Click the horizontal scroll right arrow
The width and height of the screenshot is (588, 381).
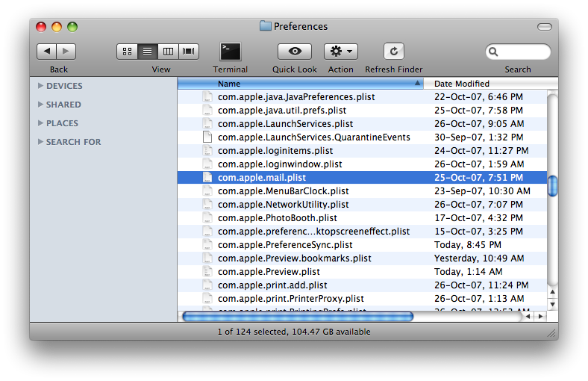click(x=540, y=317)
